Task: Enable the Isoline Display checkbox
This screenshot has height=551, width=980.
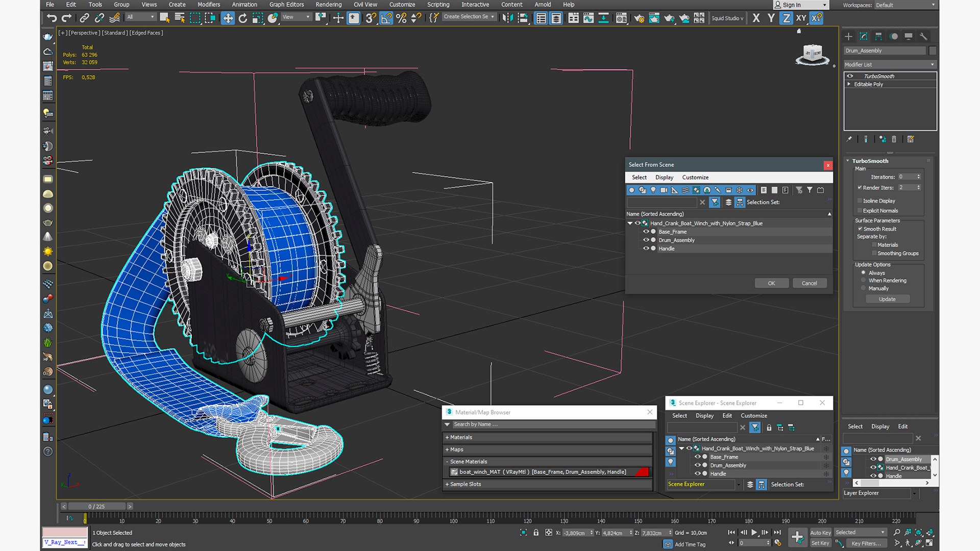Action: (860, 201)
